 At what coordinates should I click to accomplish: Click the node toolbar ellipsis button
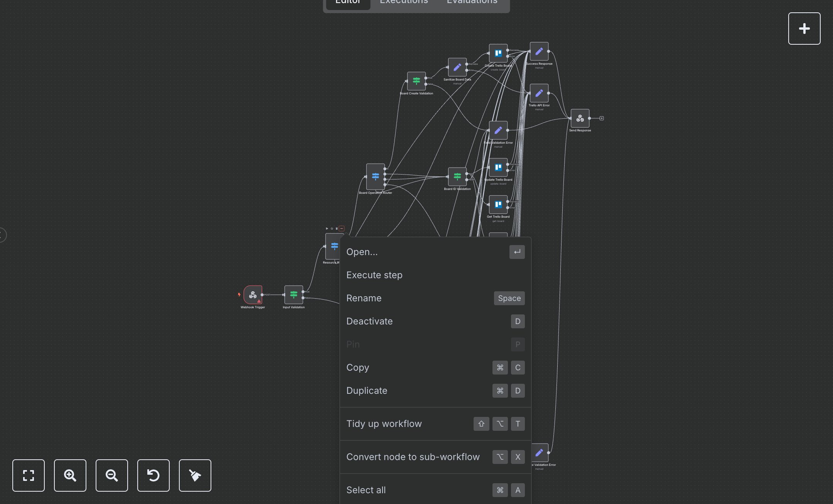[x=342, y=228]
